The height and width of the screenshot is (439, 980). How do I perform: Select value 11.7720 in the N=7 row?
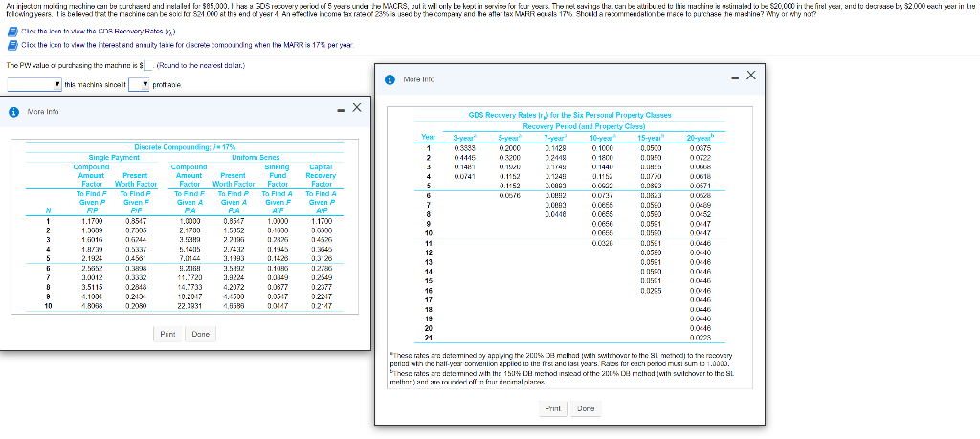coord(189,280)
